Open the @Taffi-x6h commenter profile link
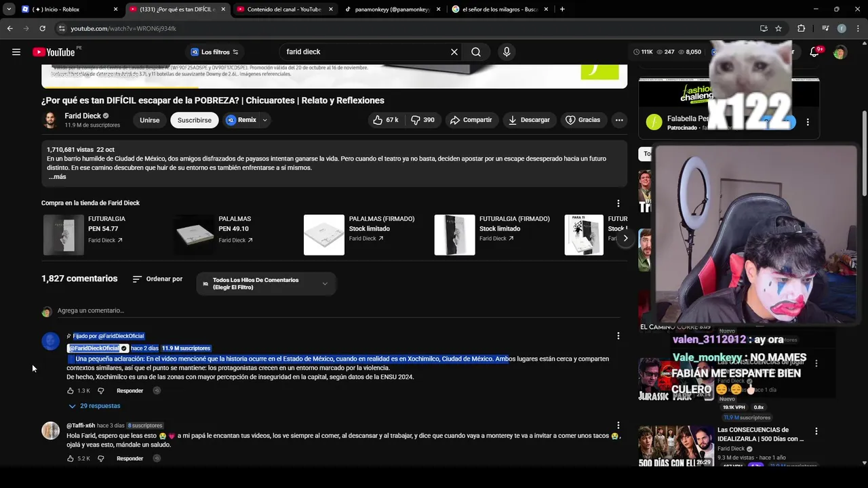868x488 pixels. (81, 426)
